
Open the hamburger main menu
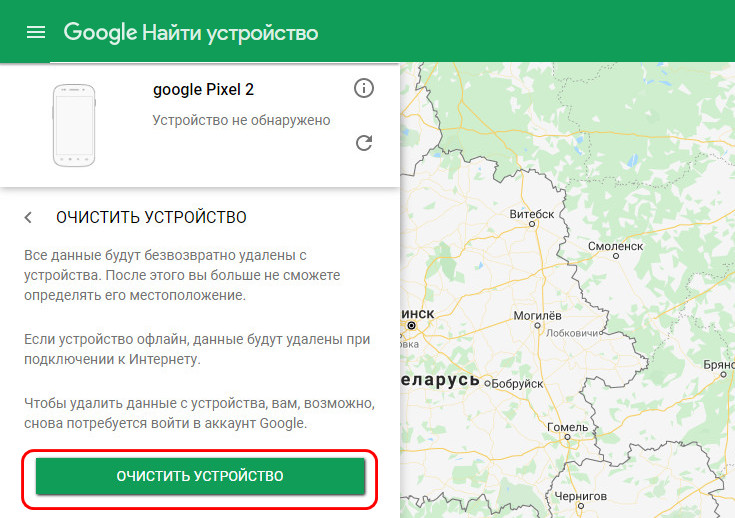click(36, 32)
